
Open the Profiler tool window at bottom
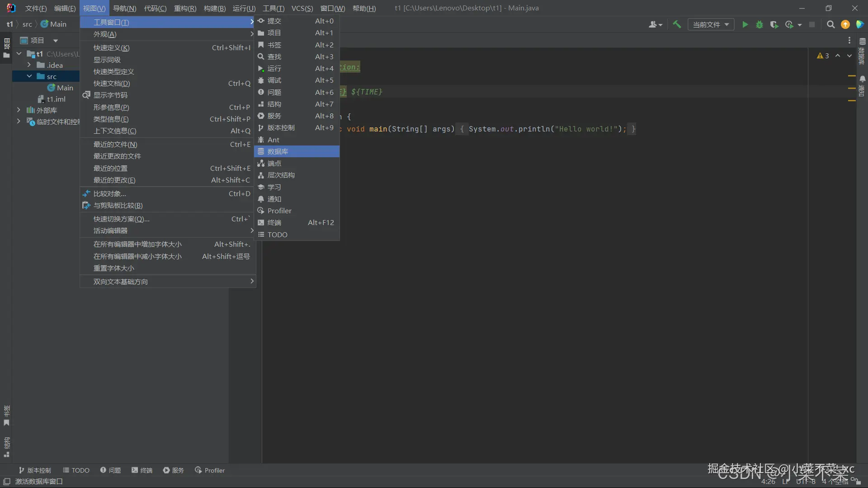(x=210, y=470)
